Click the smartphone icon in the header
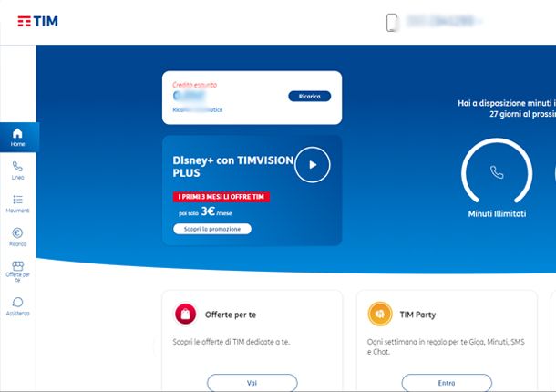The height and width of the screenshot is (392, 556). click(392, 23)
